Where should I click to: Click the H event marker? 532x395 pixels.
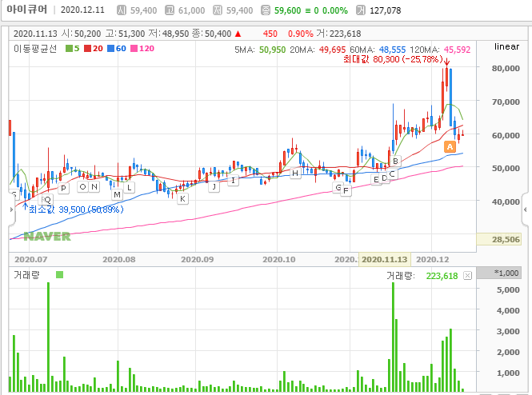tap(295, 174)
